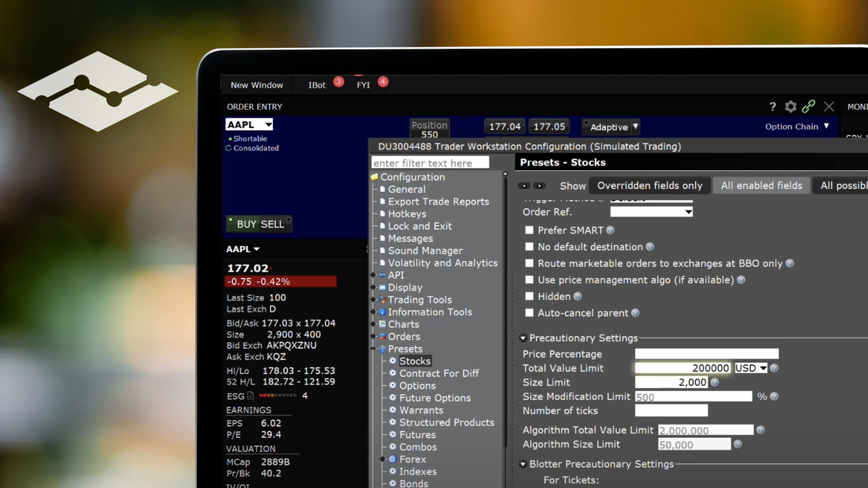This screenshot has width=868, height=488.
Task: Click help icon next to Size Limit
Action: click(715, 382)
